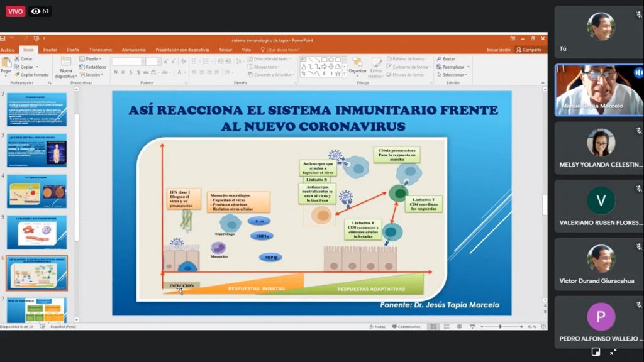
Task: Click the zoom out minus icon
Action: tap(482, 327)
